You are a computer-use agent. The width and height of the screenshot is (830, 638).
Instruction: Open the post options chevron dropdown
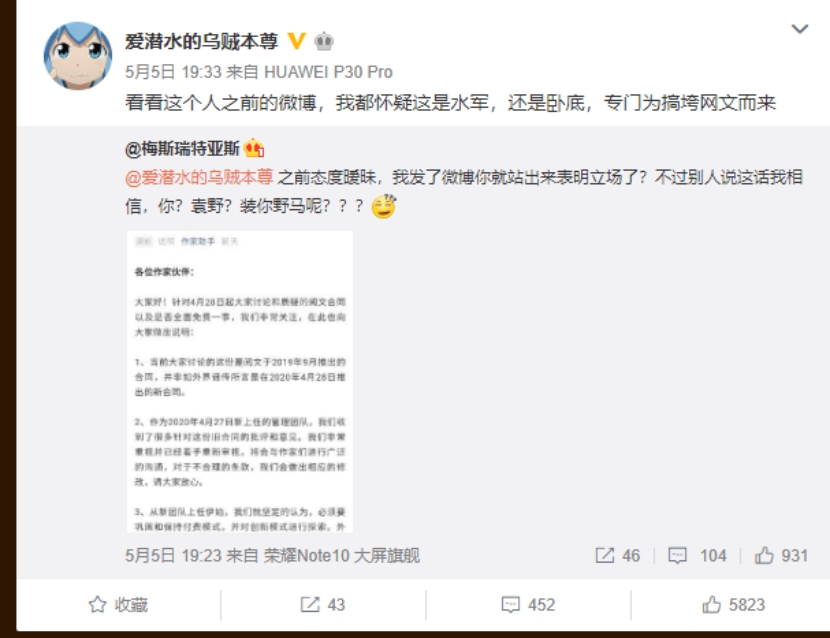coord(799,29)
